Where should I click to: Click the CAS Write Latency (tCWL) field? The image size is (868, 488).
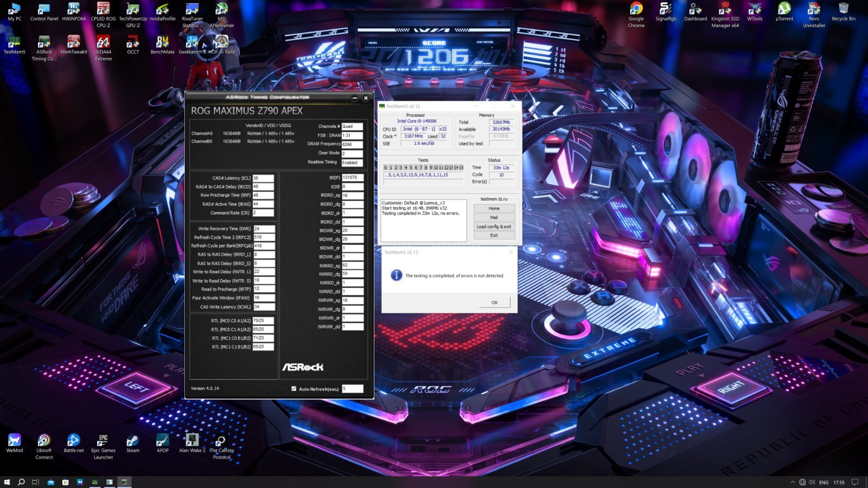click(264, 307)
